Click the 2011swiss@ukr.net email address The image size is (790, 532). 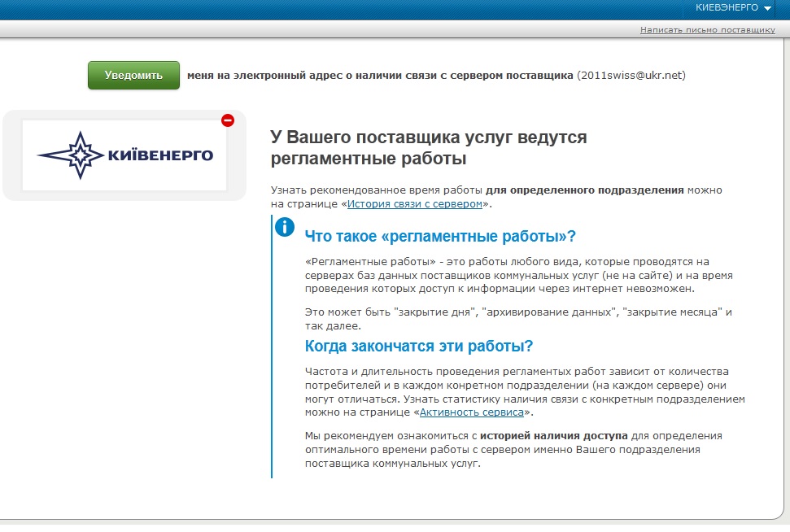(x=631, y=75)
